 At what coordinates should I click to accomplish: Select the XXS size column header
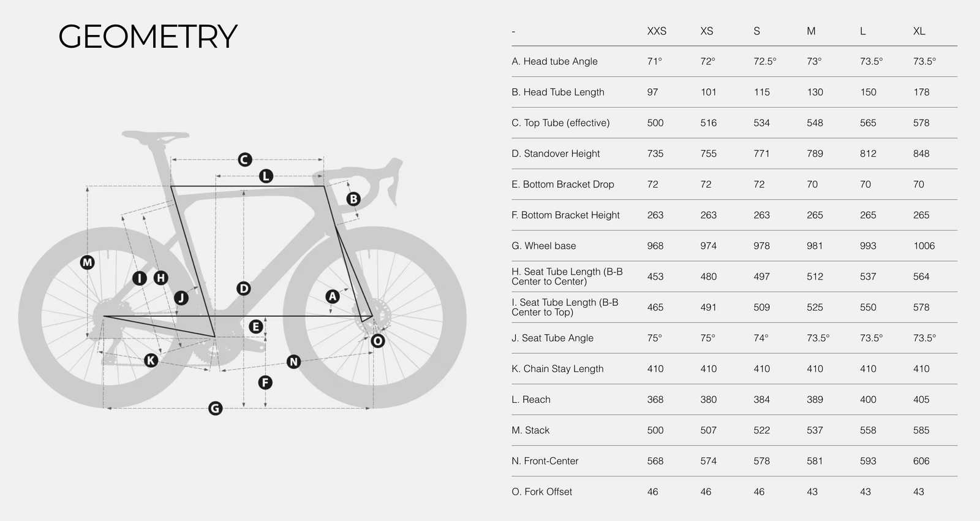click(x=657, y=31)
